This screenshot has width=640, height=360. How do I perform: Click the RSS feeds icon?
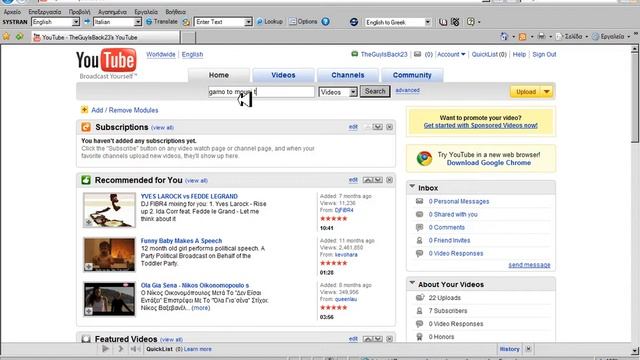pos(522,37)
